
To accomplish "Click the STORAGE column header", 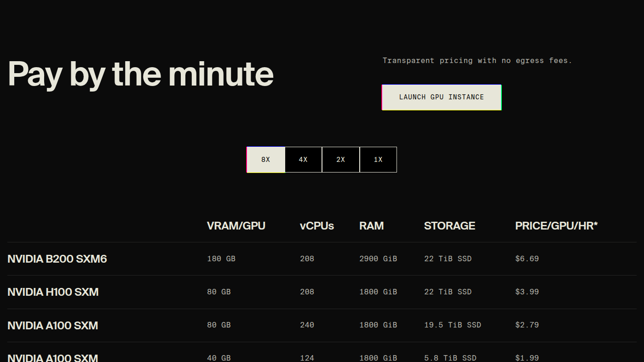I will [449, 226].
